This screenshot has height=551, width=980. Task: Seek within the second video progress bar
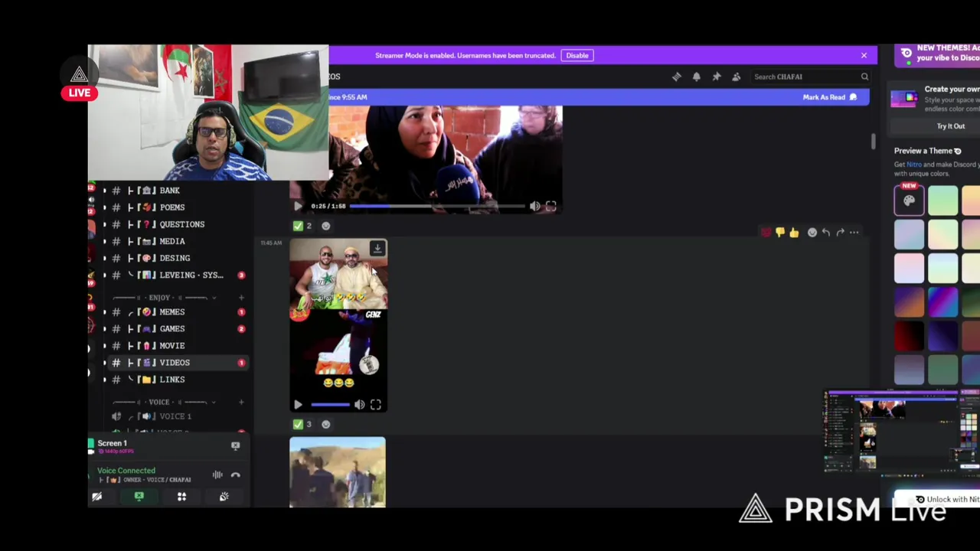[330, 405]
